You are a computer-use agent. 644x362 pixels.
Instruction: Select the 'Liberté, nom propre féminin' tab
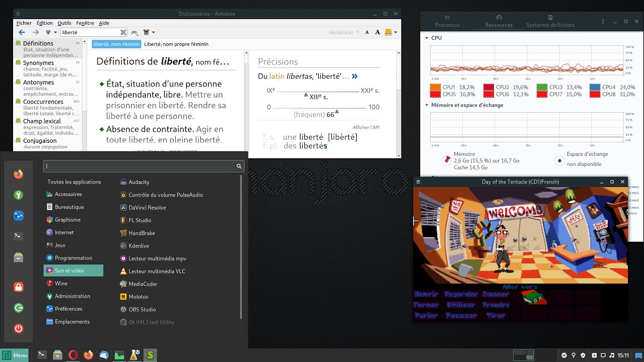(176, 44)
